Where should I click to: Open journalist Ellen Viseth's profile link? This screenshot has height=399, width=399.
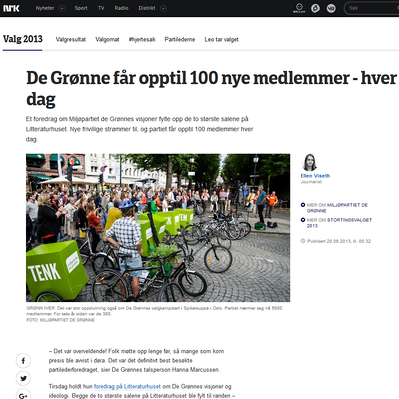tap(315, 176)
